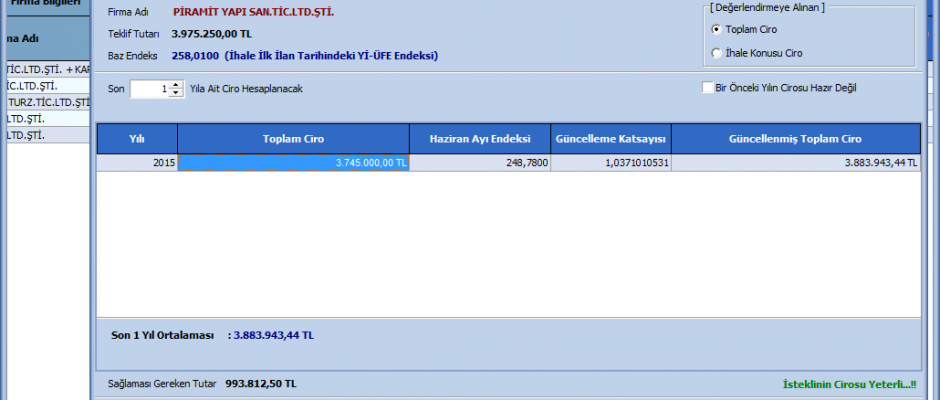The width and height of the screenshot is (940, 400).
Task: Click the Haziran Ayı Endeksi column header
Action: click(479, 139)
